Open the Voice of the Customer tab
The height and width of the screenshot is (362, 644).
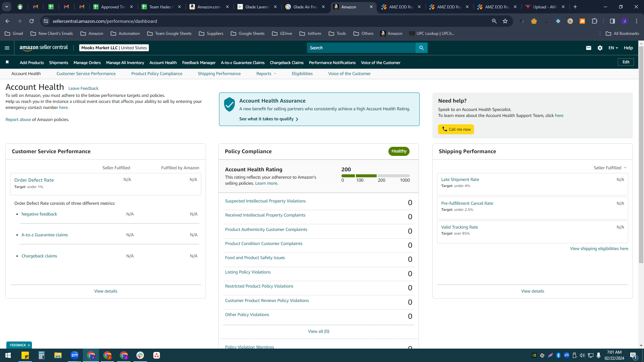[350, 74]
